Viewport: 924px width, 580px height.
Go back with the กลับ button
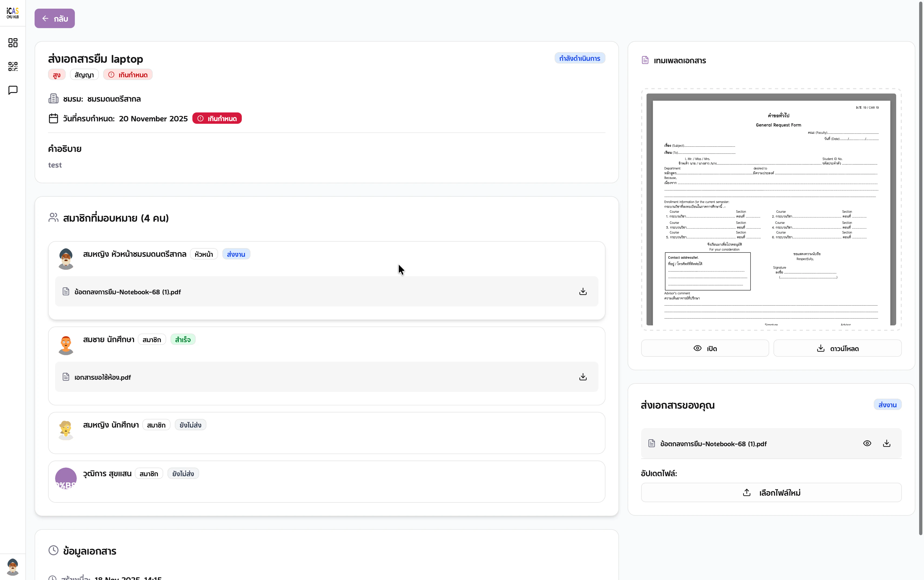[x=55, y=18]
